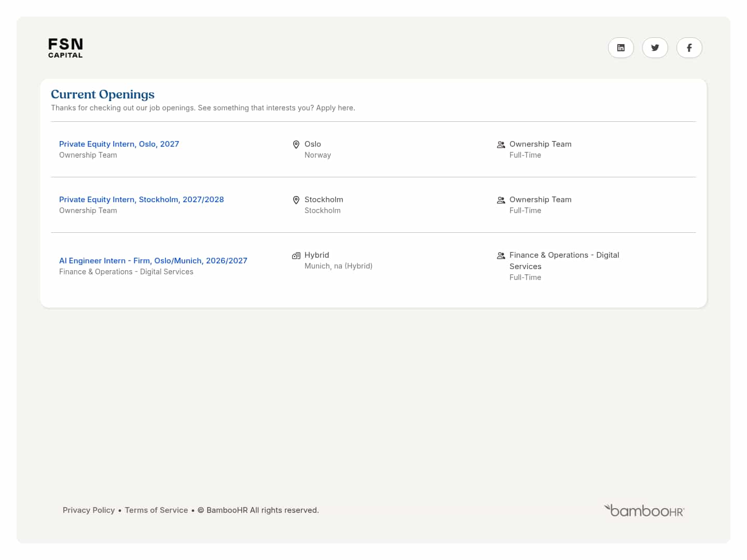Click the location pin icon beside Oslo

coord(296,144)
